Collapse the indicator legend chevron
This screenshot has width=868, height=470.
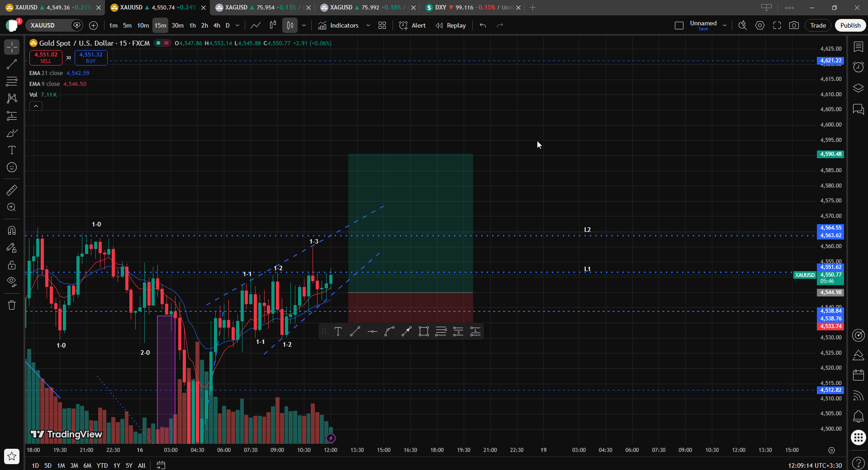[36, 106]
